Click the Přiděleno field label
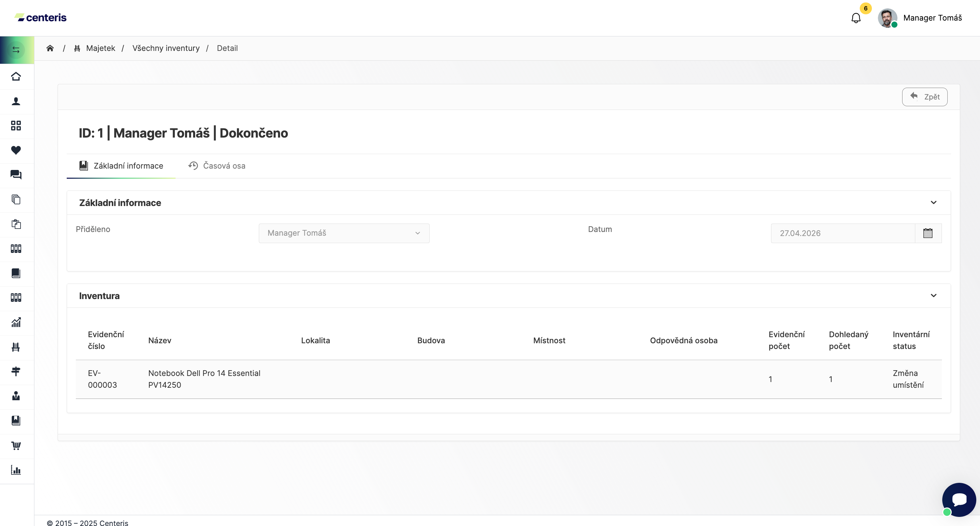The image size is (980, 526). (x=93, y=230)
